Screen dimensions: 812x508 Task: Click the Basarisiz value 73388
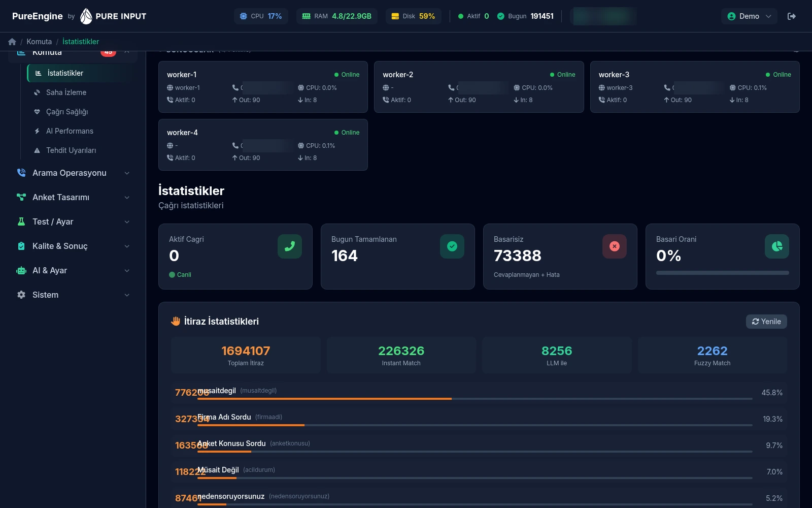click(518, 256)
